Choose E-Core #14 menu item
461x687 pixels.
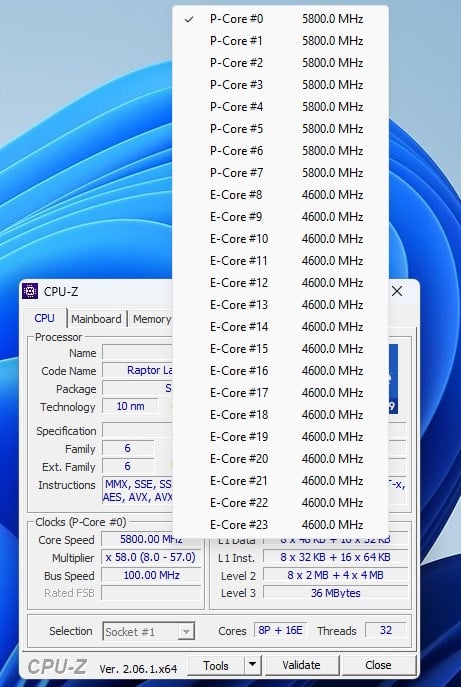pos(280,326)
